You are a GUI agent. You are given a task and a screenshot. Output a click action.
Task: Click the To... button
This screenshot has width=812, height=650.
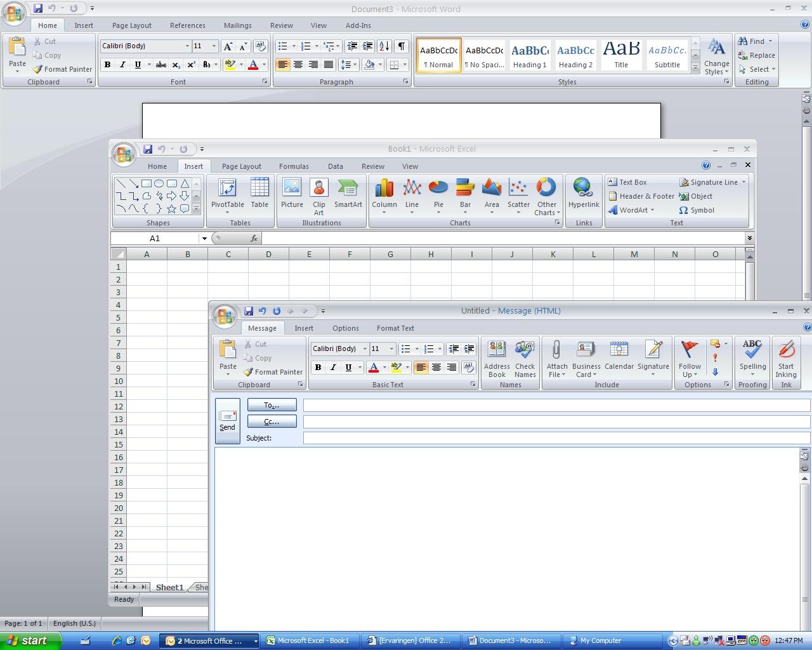coord(272,405)
